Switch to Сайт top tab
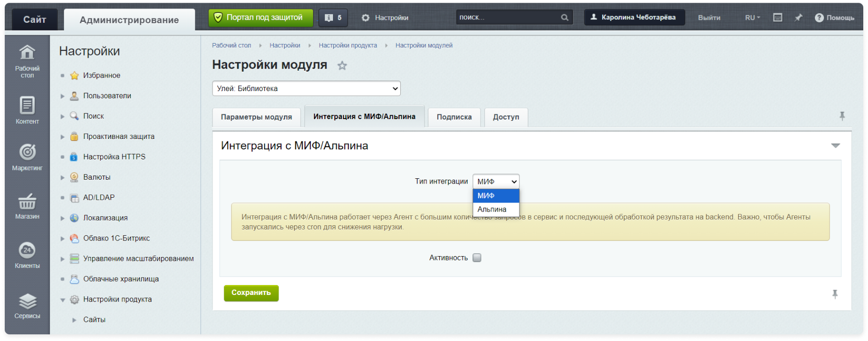The image size is (868, 341). click(x=35, y=19)
